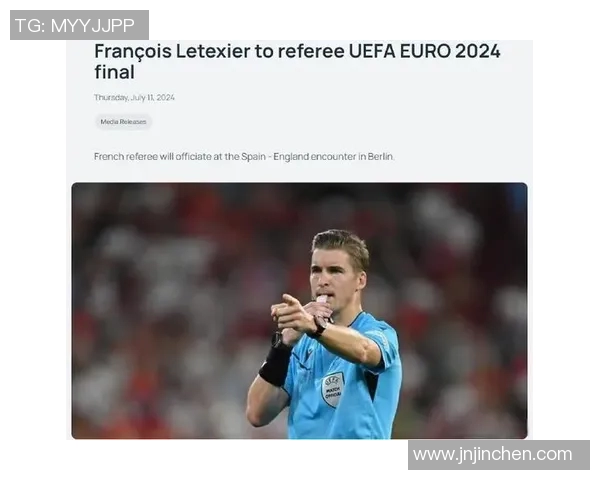Click the 'UEFA EURO 2024' headline text
The height and width of the screenshot is (480, 600).
pos(424,51)
